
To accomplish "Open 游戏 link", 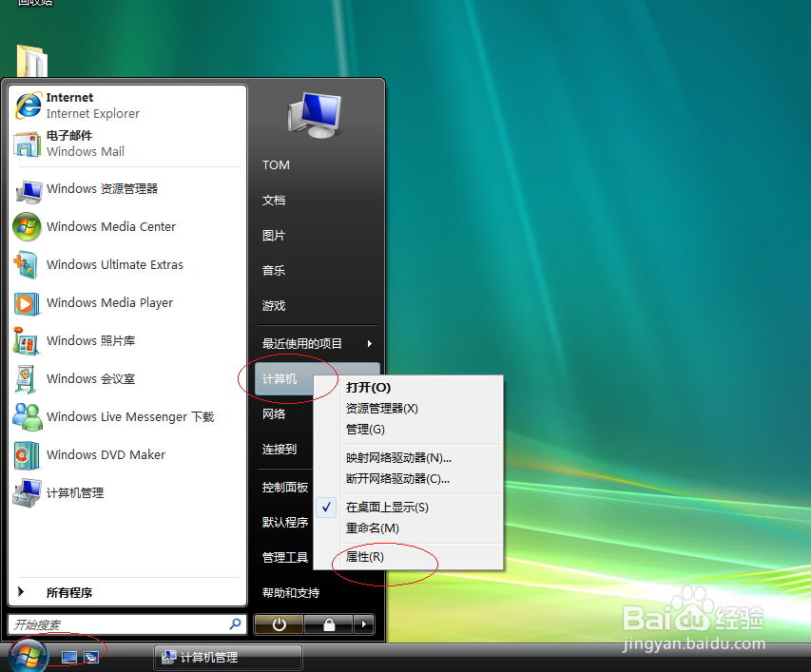I will click(274, 305).
